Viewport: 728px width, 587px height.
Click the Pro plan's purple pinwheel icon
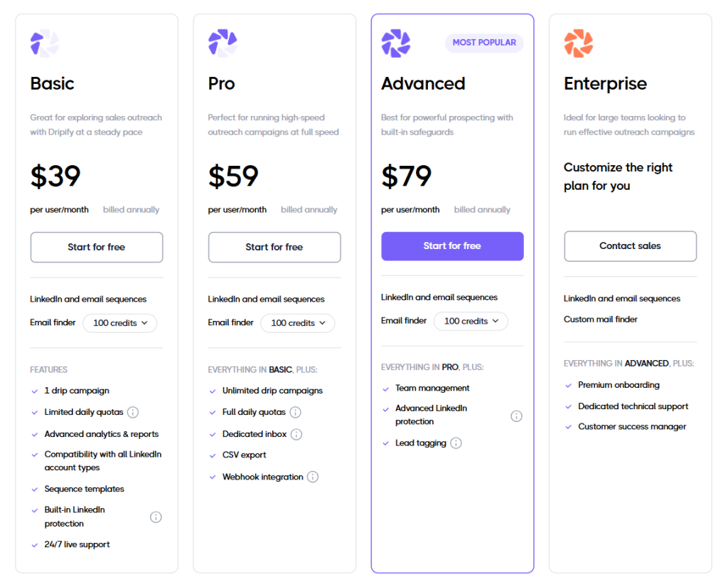pos(221,43)
